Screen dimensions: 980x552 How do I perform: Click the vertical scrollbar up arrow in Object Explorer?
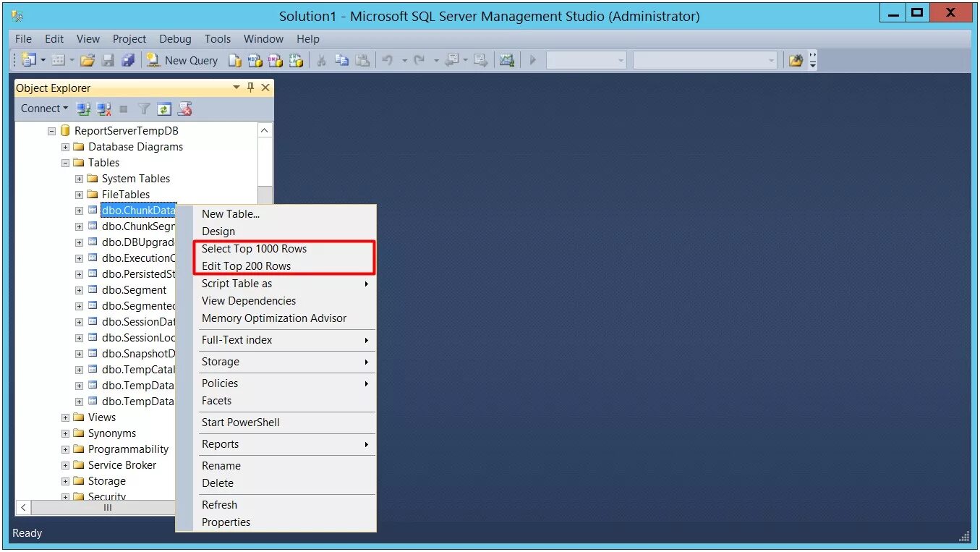click(265, 130)
